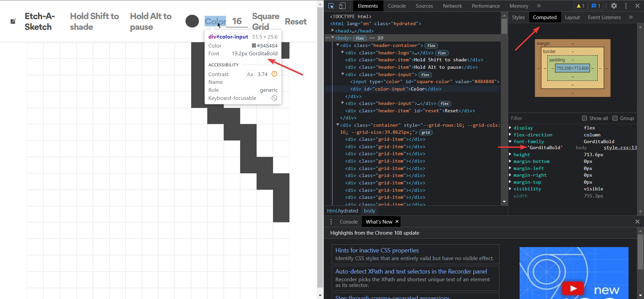Screen dimensions: 644x299
Task: Collapse the header-container div node
Action: point(338,45)
